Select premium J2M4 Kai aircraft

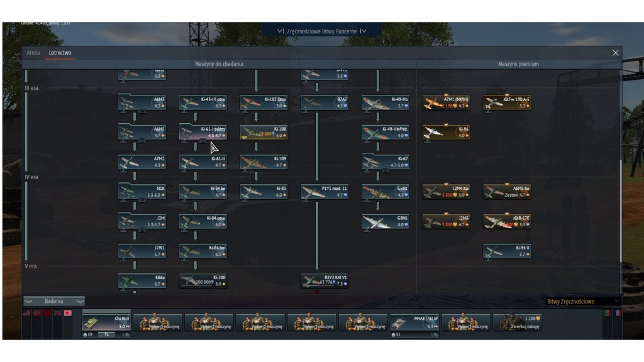tap(446, 192)
